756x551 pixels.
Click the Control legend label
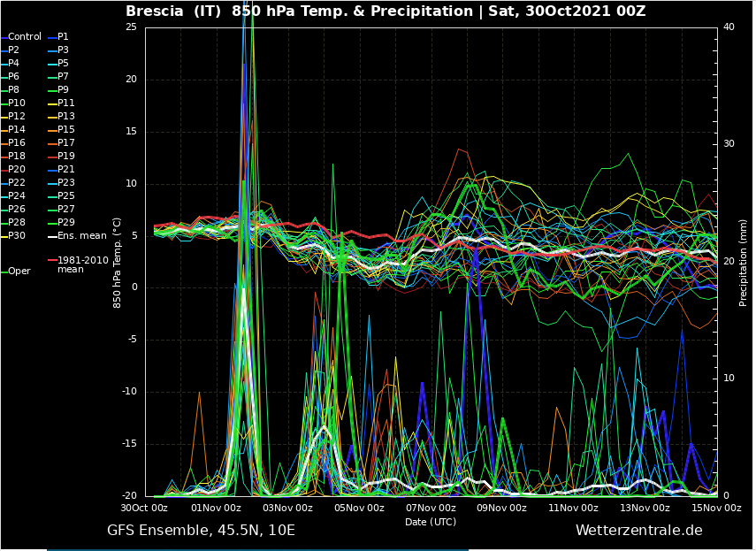click(x=25, y=36)
